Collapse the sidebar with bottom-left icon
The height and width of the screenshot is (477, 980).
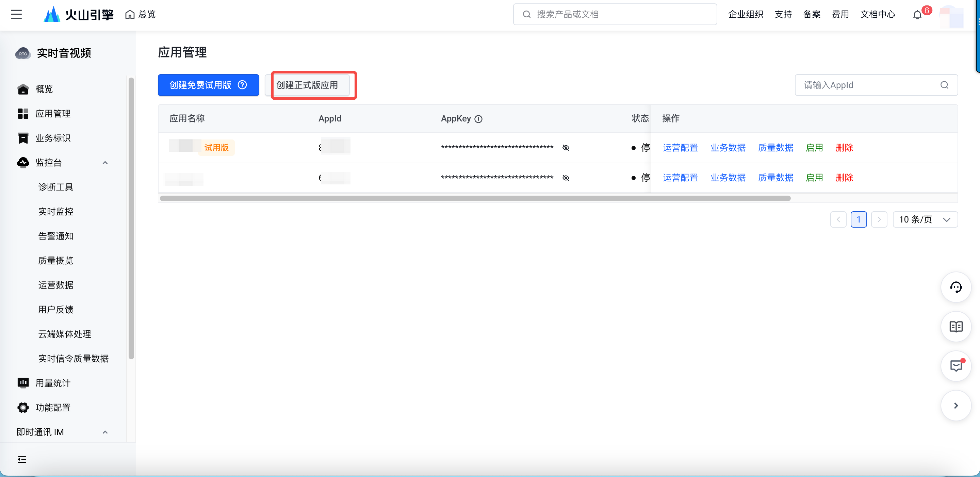(x=22, y=460)
